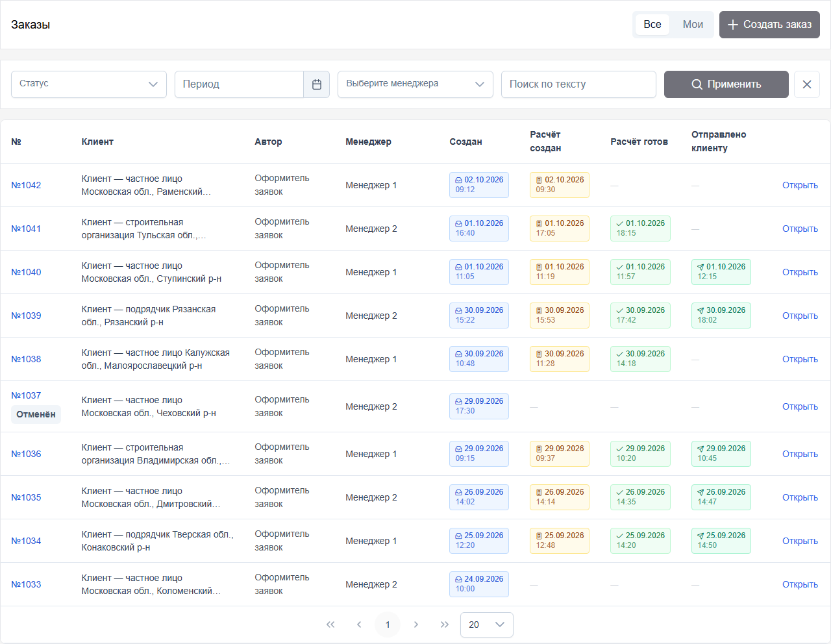This screenshot has width=831, height=644.
Task: Click the Отменён status badge
Action: point(36,414)
